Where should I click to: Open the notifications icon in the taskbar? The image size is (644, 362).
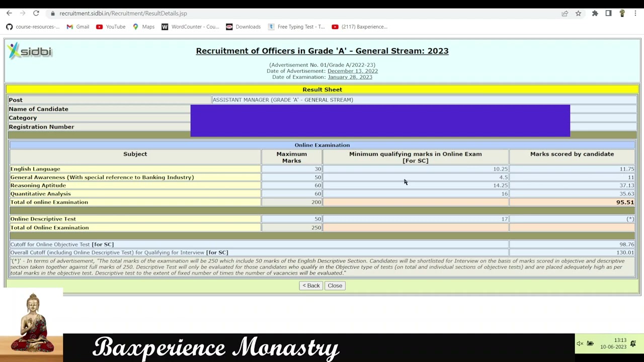(633, 344)
